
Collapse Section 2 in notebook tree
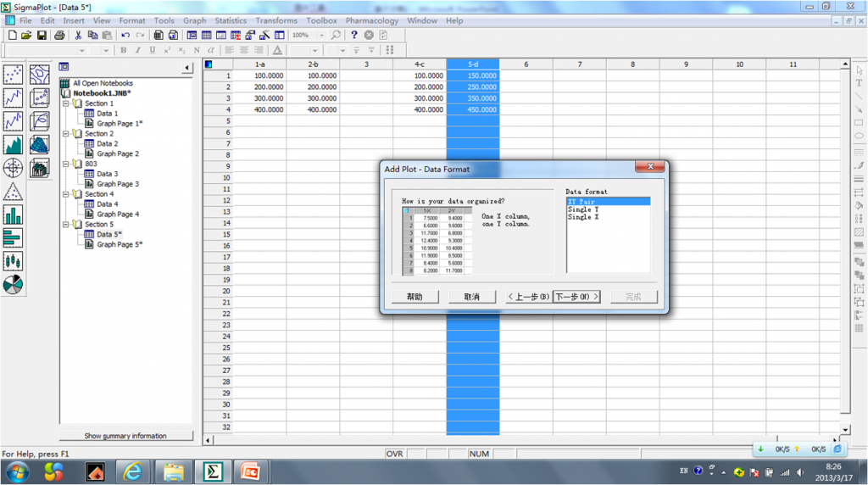(x=66, y=133)
